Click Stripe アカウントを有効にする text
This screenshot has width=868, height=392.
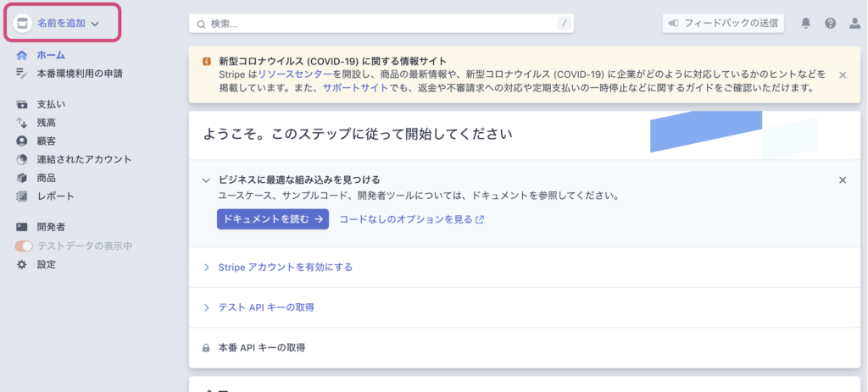(x=285, y=267)
